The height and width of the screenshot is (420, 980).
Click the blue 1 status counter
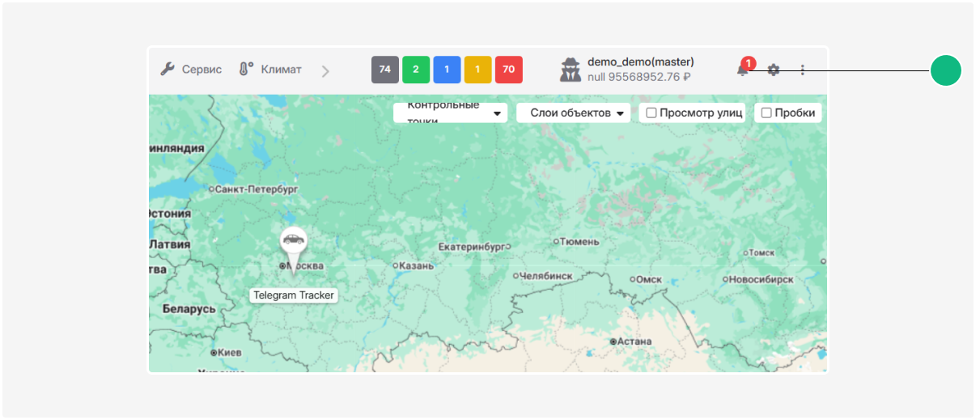[x=447, y=70]
